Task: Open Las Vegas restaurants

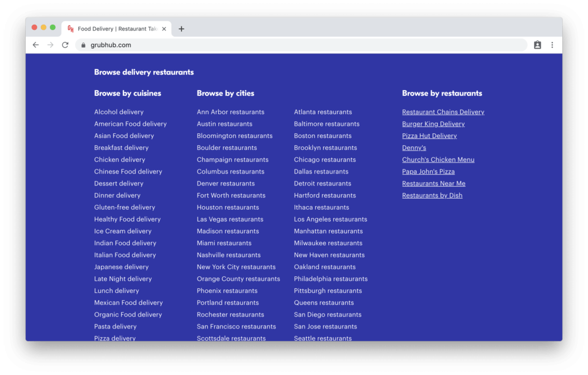Action: click(x=230, y=219)
